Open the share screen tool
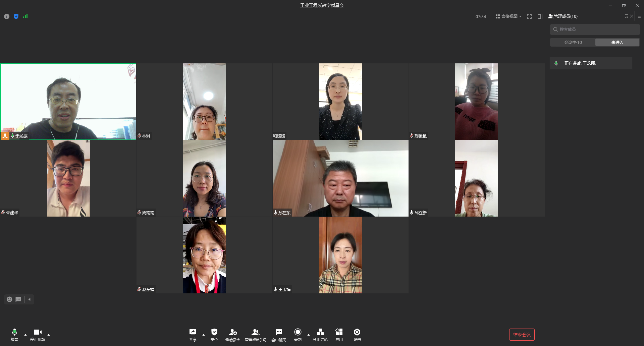This screenshot has width=644, height=346. click(193, 334)
